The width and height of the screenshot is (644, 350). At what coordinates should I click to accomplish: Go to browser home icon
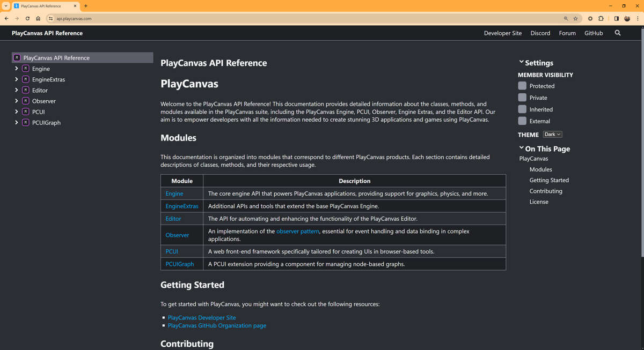pyautogui.click(x=38, y=18)
